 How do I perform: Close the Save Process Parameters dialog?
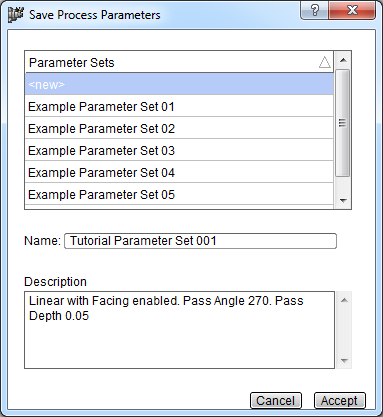point(352,10)
